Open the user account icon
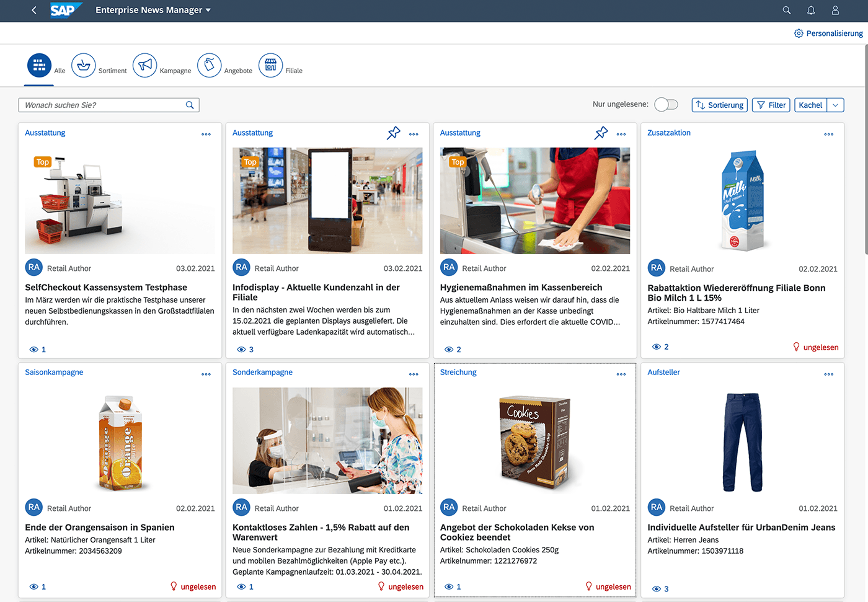Screen dimensions: 868x602 click(835, 10)
